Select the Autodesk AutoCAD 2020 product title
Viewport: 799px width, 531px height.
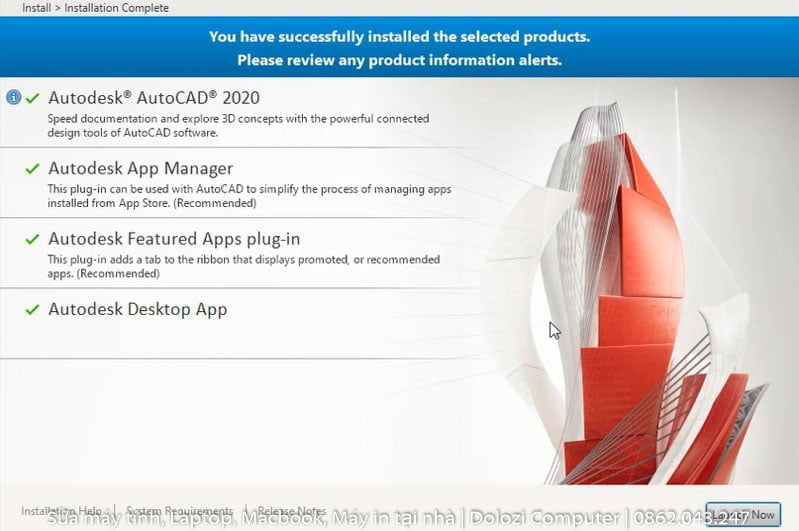click(154, 97)
